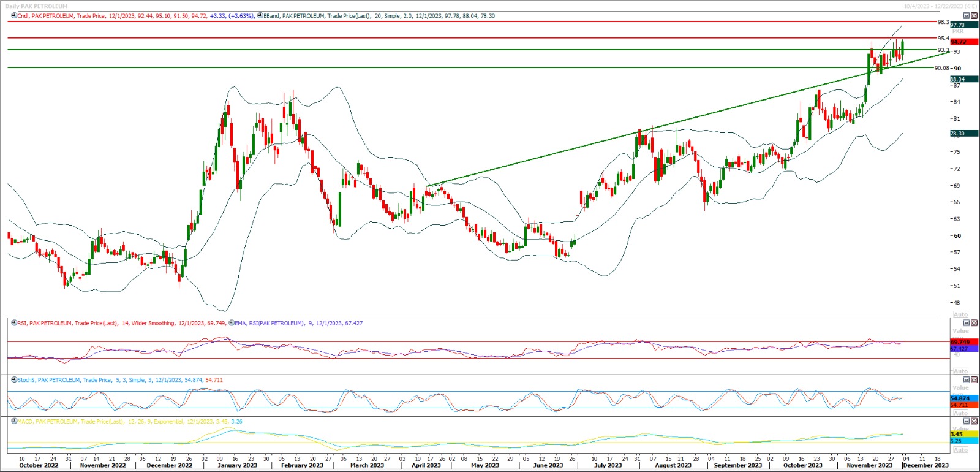The image size is (980, 472).
Task: Click the clock icon beside the BBand legend
Action: click(x=260, y=16)
